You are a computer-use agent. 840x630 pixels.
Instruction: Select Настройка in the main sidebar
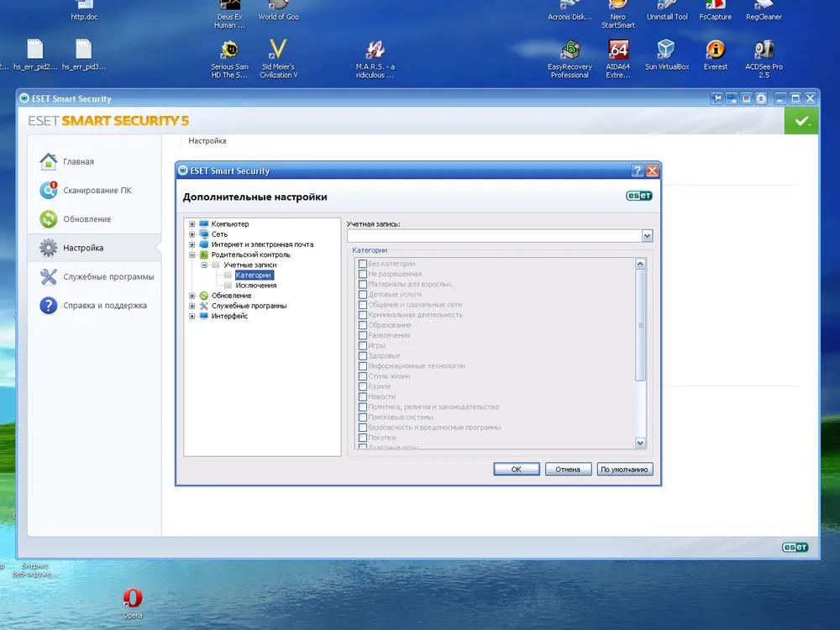tap(83, 248)
